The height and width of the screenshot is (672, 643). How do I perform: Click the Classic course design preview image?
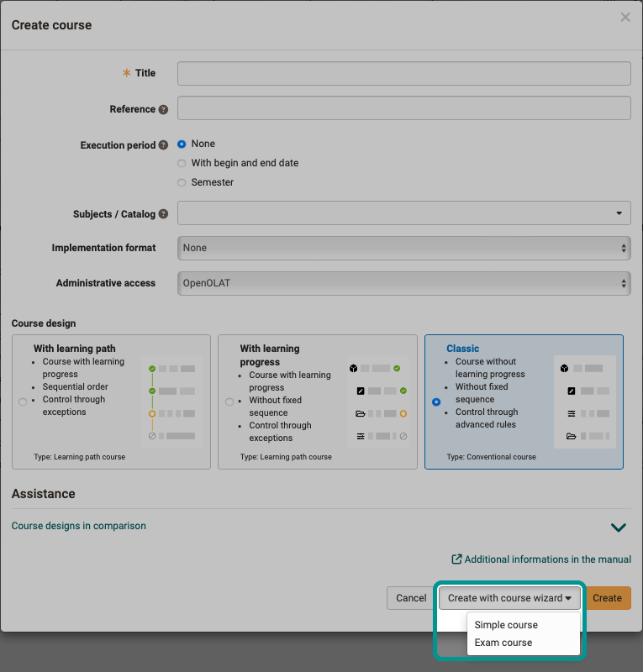584,402
